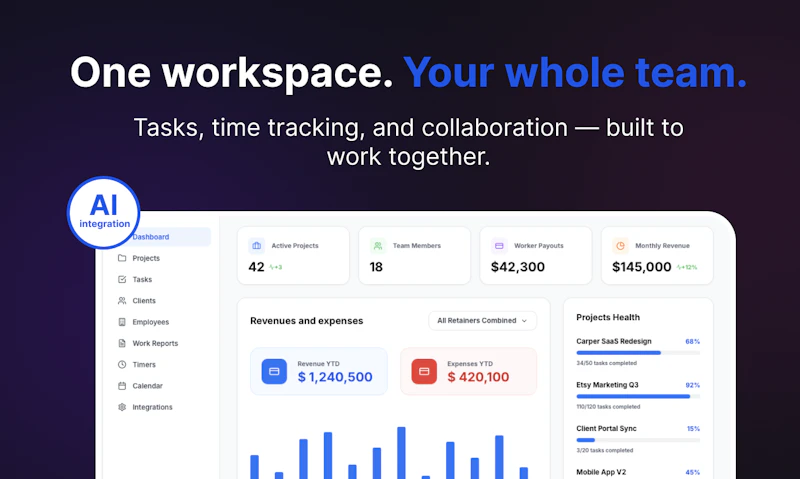800x479 pixels.
Task: Click the Tasks checkmark icon
Action: click(x=122, y=280)
